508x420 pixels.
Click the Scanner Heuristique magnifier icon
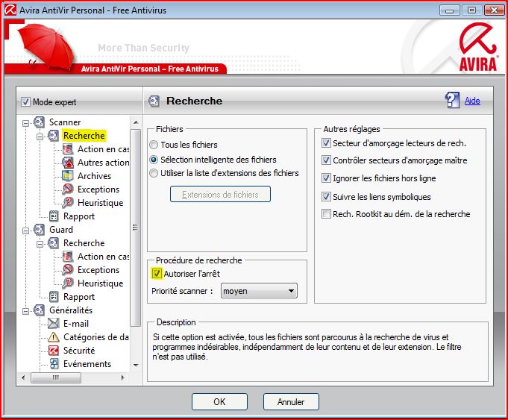pos(68,203)
